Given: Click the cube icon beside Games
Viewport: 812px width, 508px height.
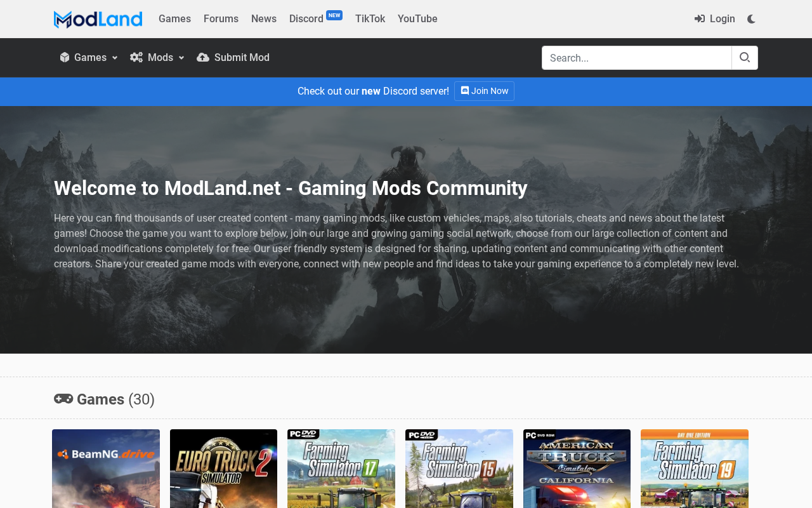Looking at the screenshot, I should [65, 58].
